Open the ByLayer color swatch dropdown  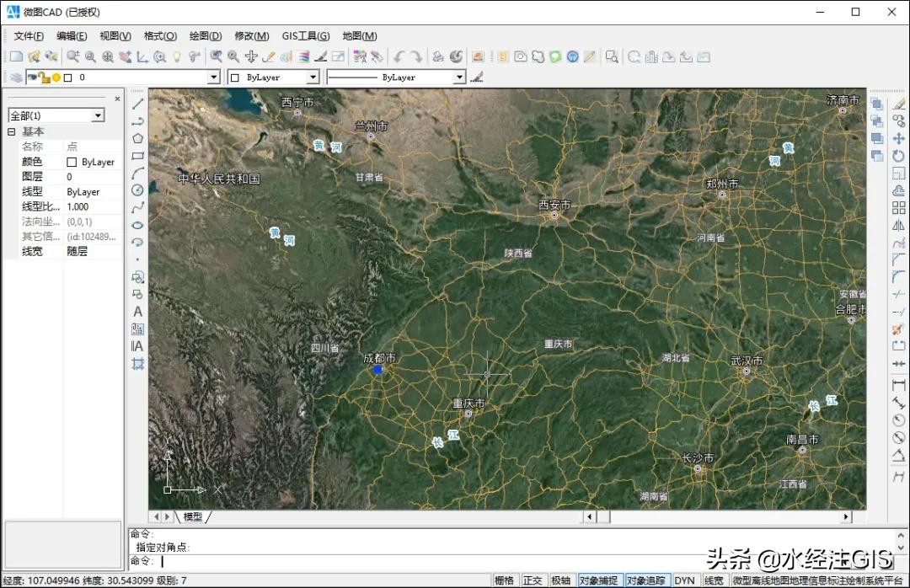[x=313, y=78]
